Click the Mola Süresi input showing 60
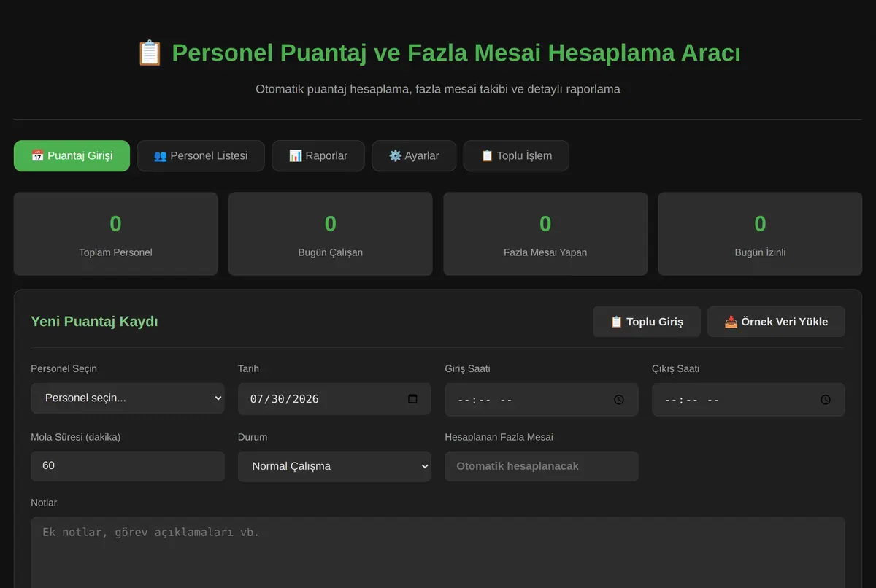The image size is (876, 588). (x=128, y=465)
